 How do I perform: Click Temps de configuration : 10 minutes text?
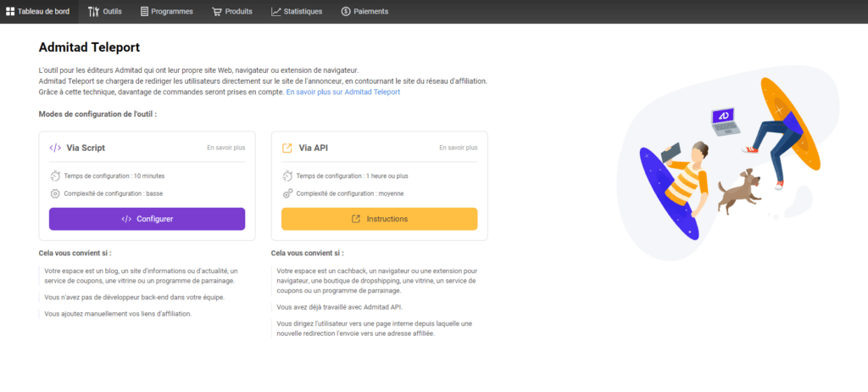114,176
